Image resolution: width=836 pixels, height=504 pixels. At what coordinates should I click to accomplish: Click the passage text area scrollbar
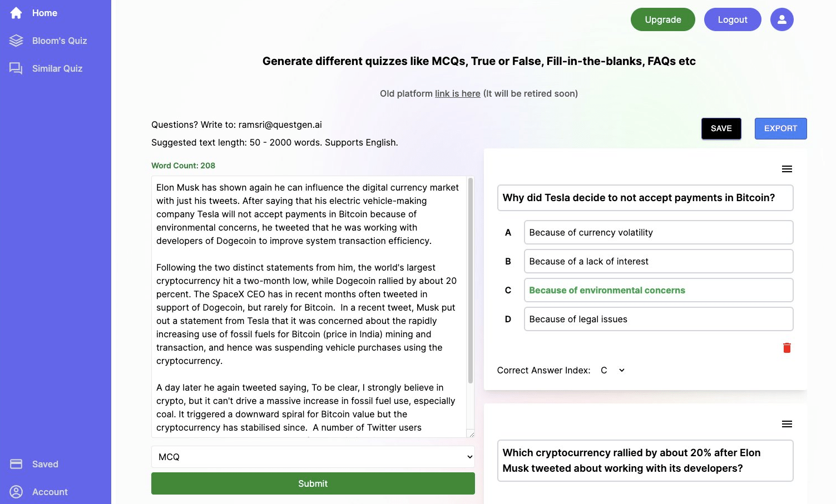[471, 281]
